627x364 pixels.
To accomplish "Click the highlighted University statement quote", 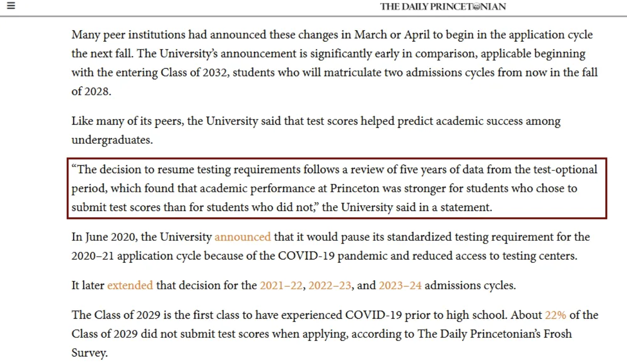I will [x=336, y=188].
